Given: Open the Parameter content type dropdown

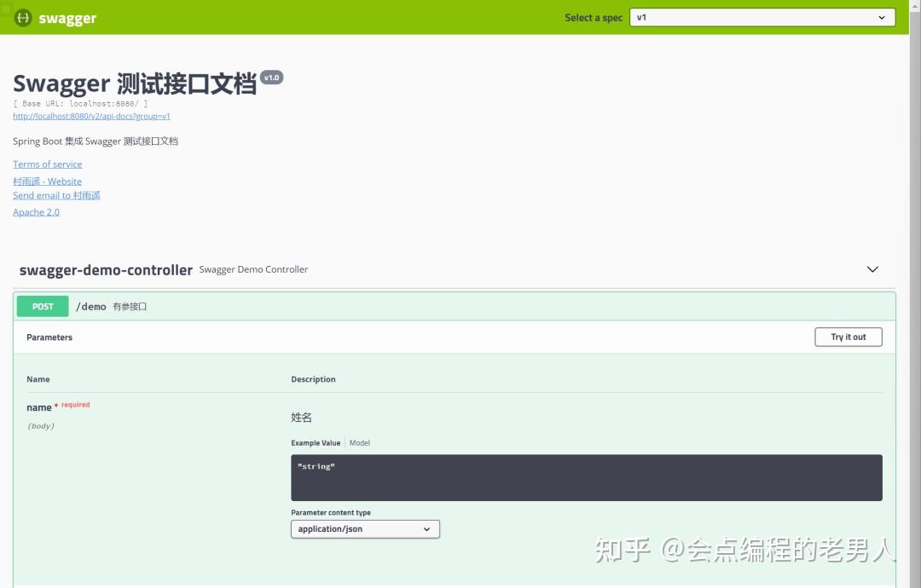Looking at the screenshot, I should (365, 528).
